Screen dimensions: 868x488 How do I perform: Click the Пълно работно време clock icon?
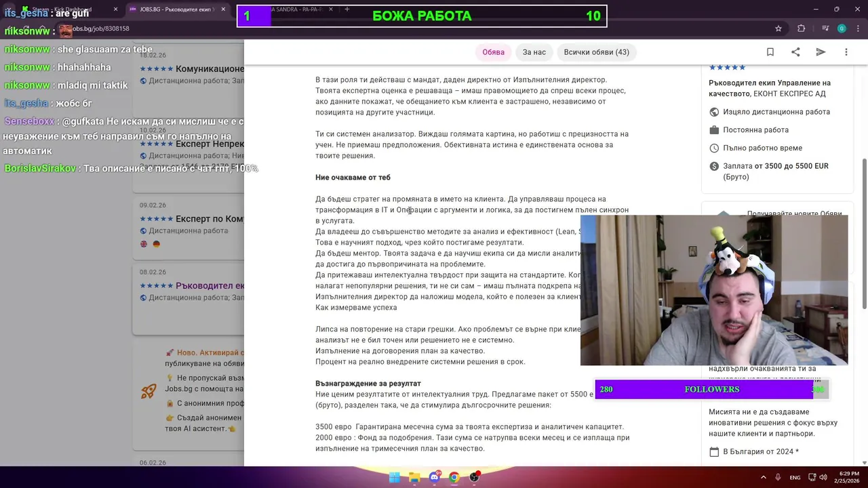[x=714, y=148]
